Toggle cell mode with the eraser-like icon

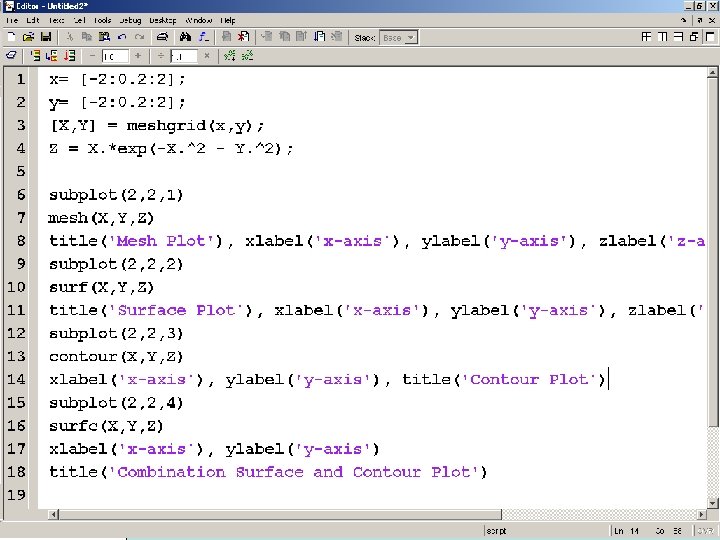(x=11, y=56)
